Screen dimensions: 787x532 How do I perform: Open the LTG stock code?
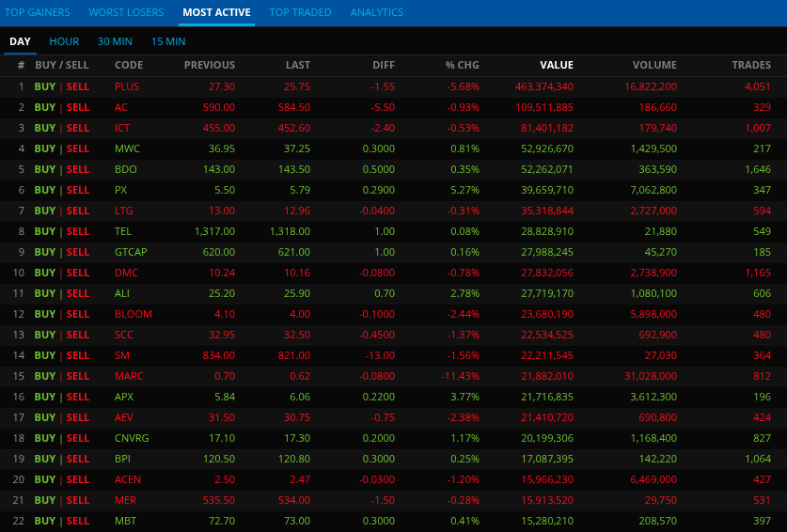123,211
